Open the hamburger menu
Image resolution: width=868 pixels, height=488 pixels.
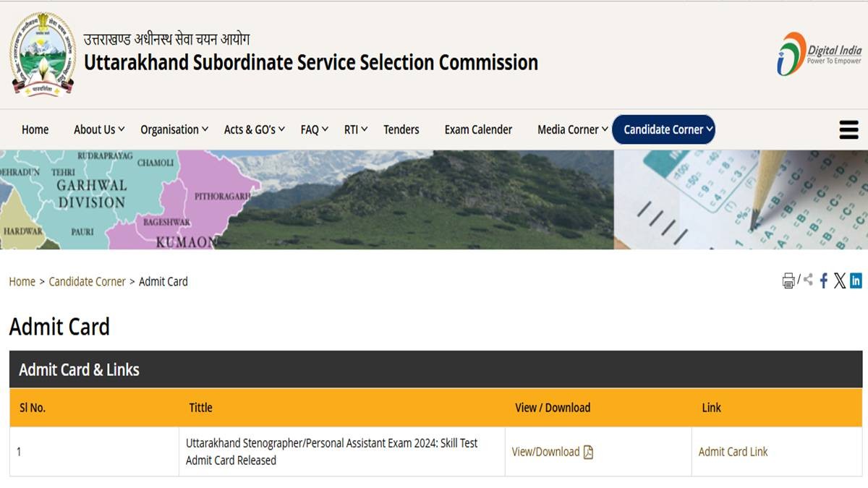[848, 129]
